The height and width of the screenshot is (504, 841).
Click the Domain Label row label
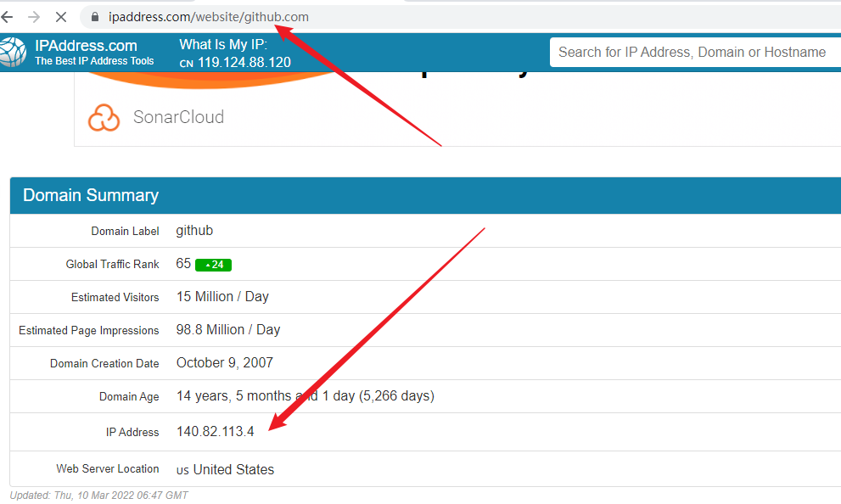coord(125,231)
